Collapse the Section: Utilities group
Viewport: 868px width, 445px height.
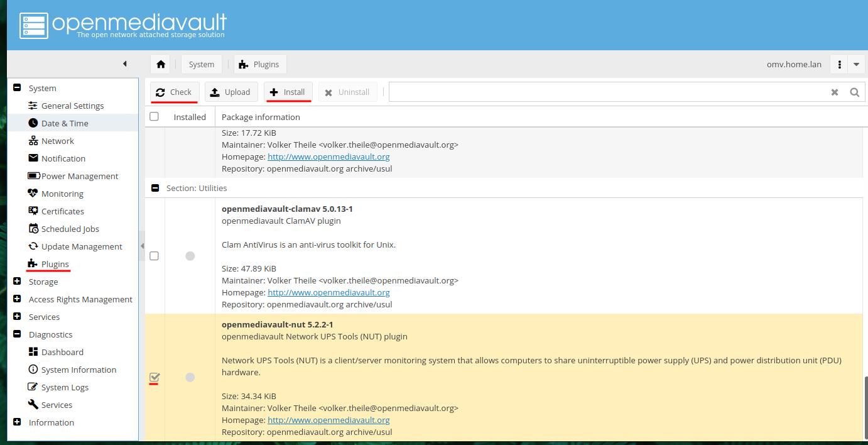(x=155, y=188)
